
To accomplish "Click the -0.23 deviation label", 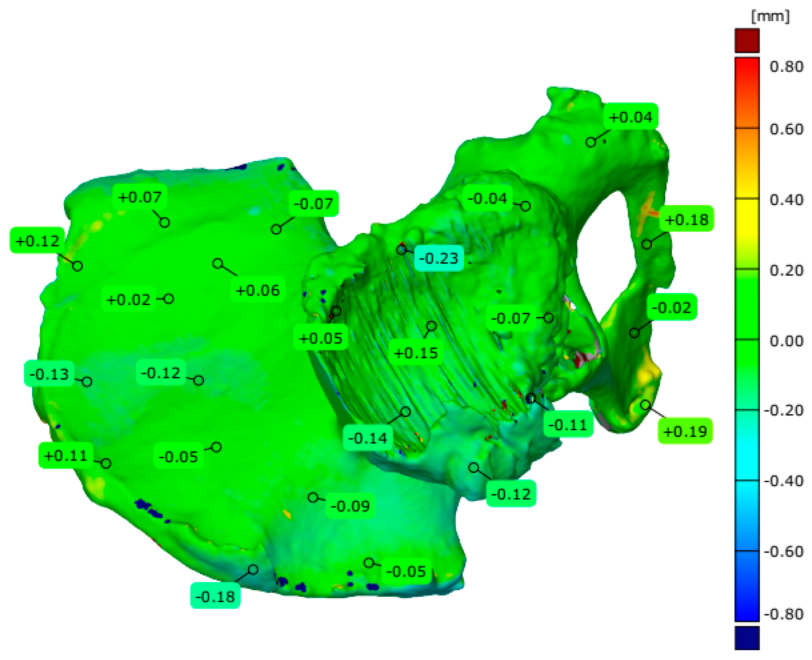I will (x=438, y=258).
